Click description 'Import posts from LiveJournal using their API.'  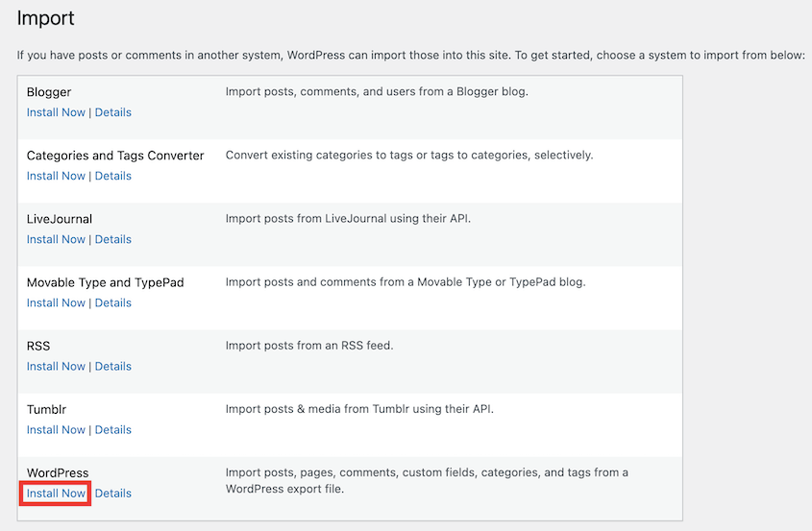tap(348, 219)
